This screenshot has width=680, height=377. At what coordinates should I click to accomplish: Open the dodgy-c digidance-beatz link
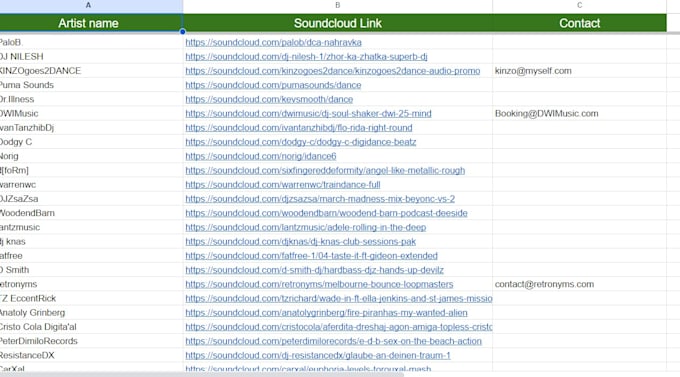coord(301,142)
